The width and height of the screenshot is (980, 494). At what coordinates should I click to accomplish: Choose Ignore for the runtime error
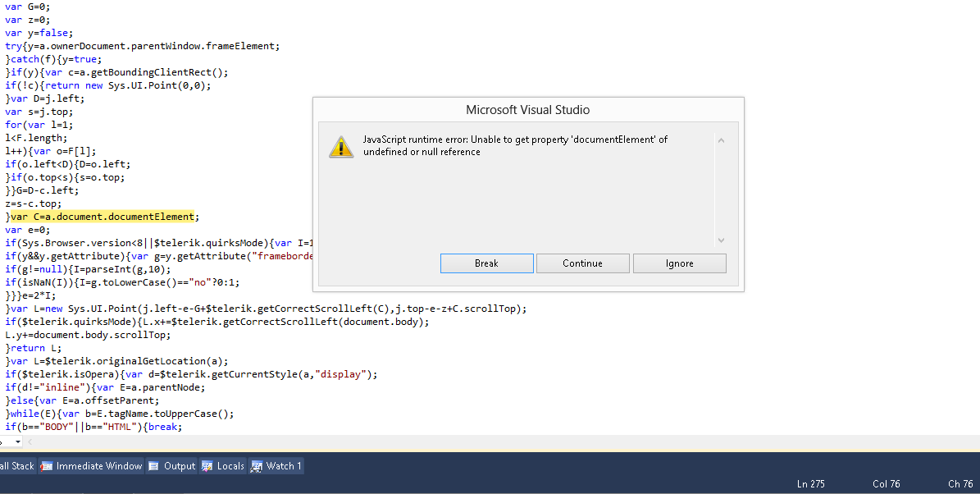[x=679, y=263]
